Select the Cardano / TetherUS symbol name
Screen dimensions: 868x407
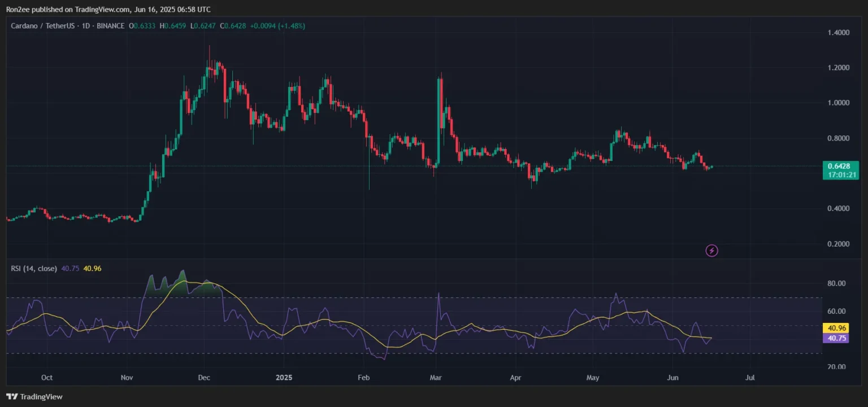click(x=42, y=25)
